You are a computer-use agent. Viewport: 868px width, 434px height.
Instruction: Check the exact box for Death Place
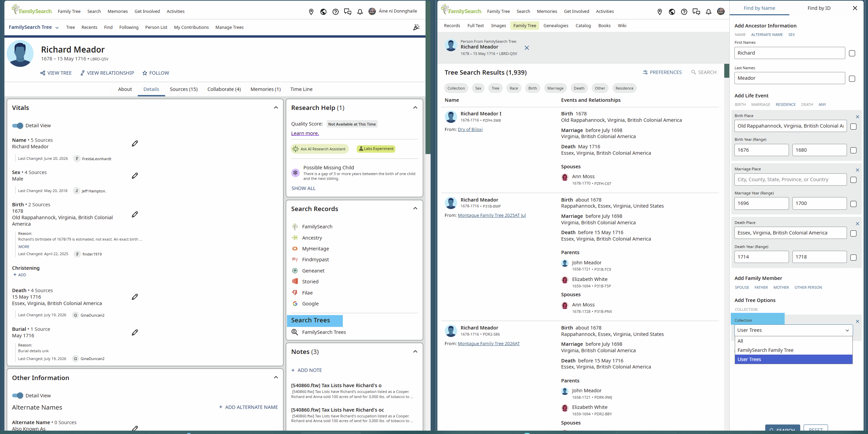[x=853, y=233]
